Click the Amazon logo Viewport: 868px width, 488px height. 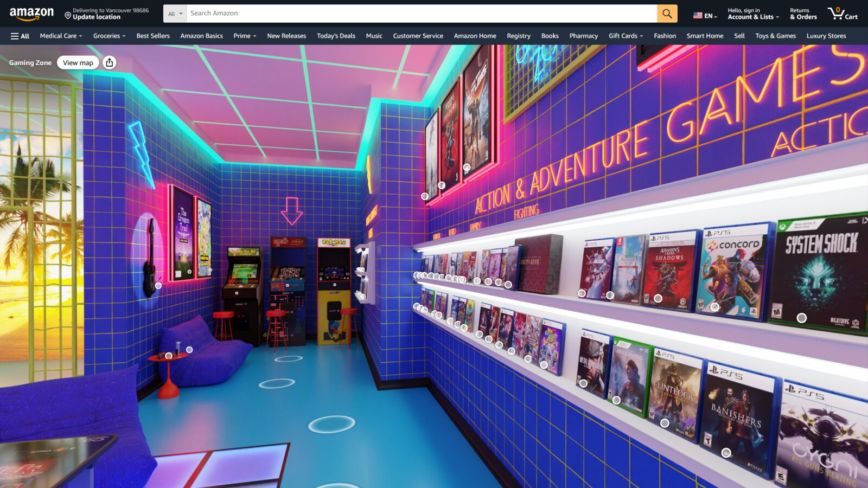tap(31, 14)
